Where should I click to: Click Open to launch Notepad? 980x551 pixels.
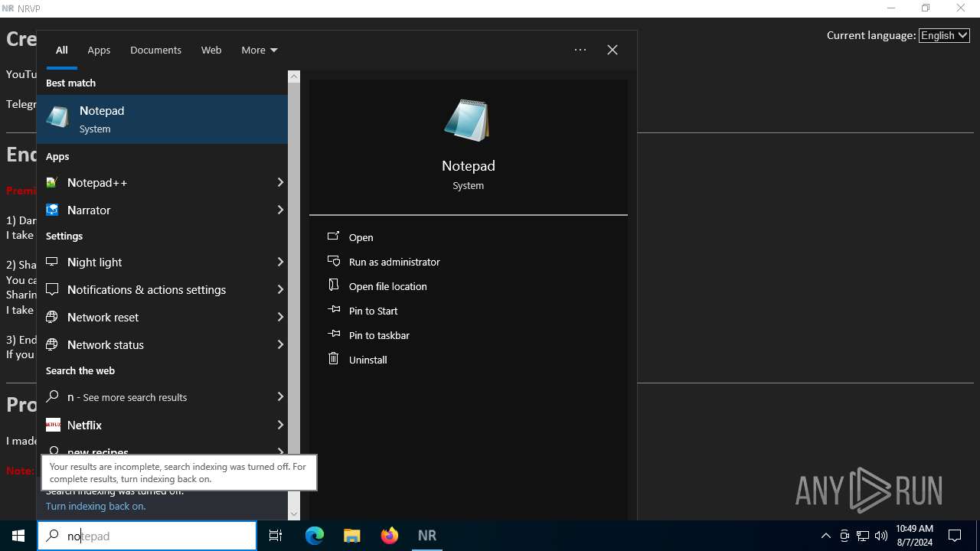point(361,237)
